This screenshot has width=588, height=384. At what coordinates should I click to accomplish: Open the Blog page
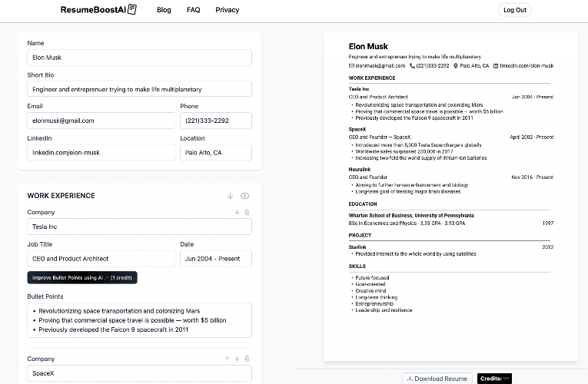point(164,10)
